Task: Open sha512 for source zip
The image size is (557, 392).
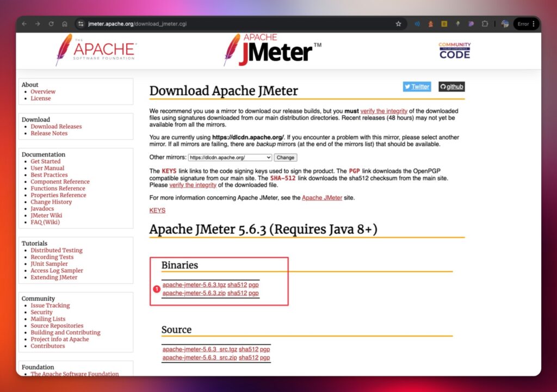Action: coord(248,358)
